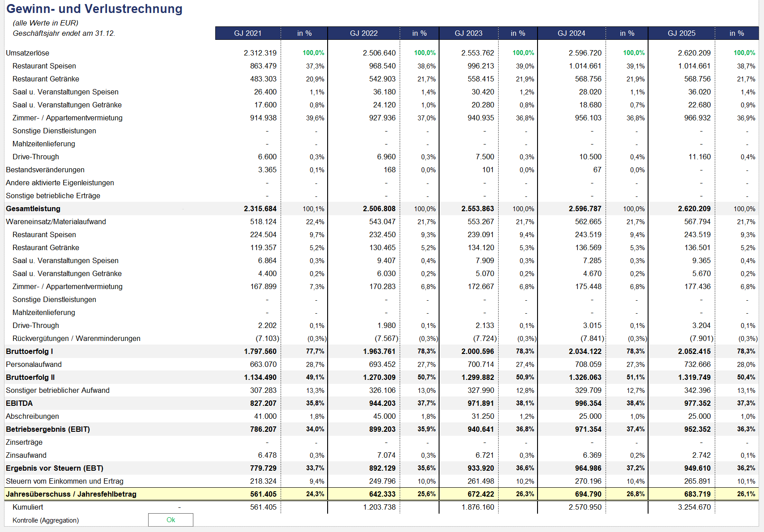This screenshot has height=532, width=764.
Task: Click Bruttoerfolg I value 2.052.415
Action: [x=694, y=351]
